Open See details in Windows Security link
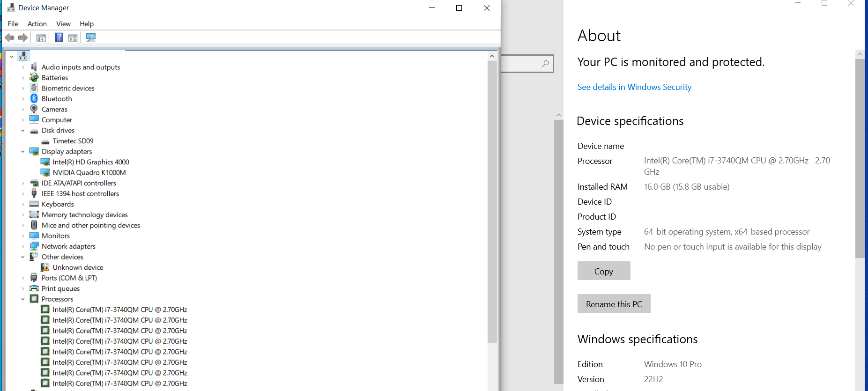Screen dimensions: 868x391 tap(634, 87)
